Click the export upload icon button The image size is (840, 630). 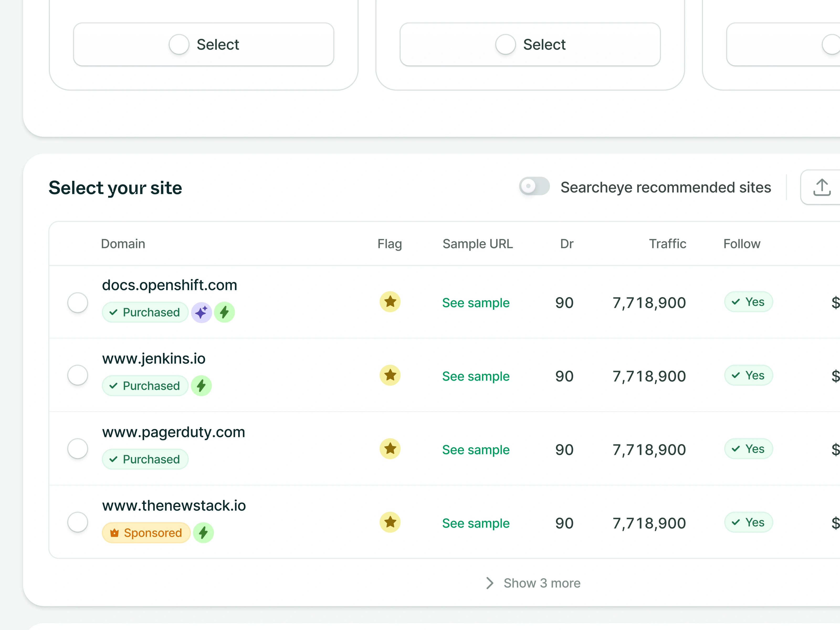pos(821,187)
